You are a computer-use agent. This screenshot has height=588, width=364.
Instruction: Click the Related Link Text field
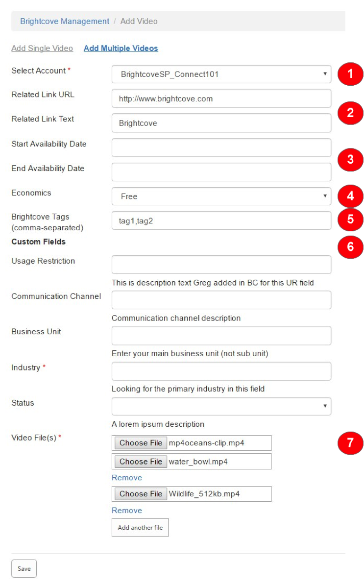click(x=221, y=123)
